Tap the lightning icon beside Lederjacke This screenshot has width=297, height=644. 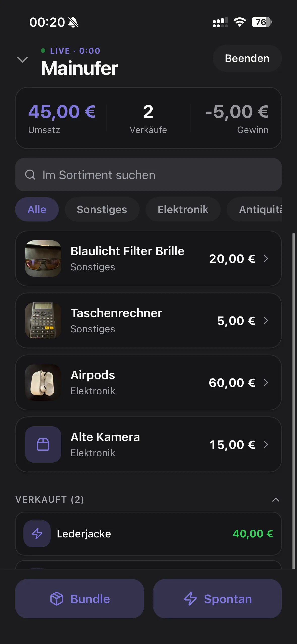point(37,534)
